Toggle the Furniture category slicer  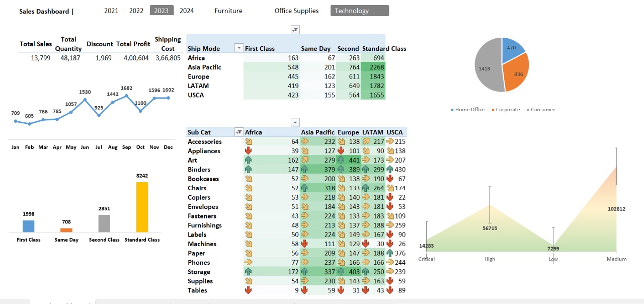click(x=228, y=11)
